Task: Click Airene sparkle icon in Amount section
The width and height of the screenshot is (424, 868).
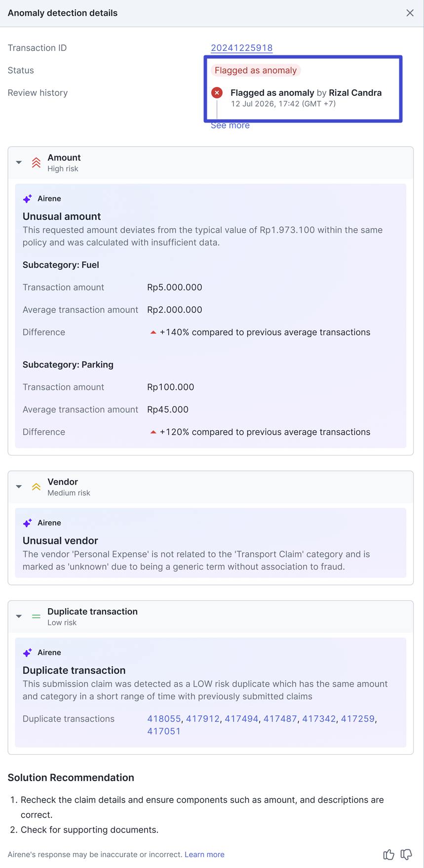Action: [x=28, y=199]
